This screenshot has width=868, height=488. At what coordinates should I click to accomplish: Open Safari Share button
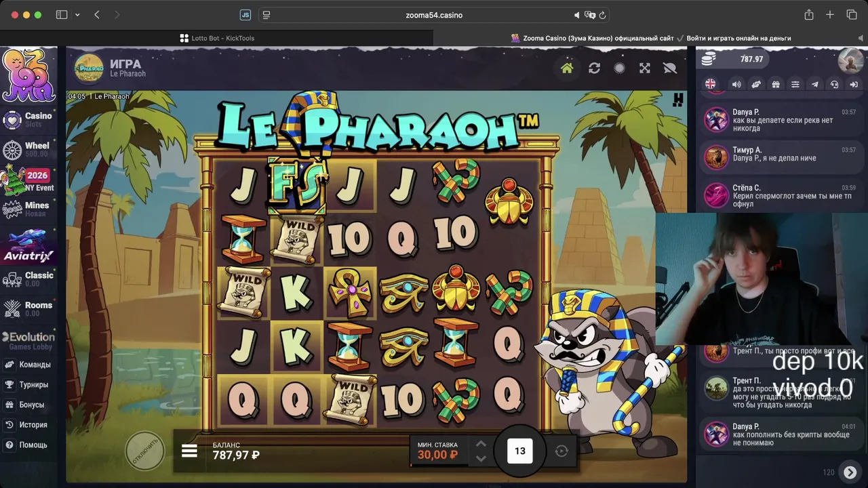pyautogui.click(x=809, y=15)
